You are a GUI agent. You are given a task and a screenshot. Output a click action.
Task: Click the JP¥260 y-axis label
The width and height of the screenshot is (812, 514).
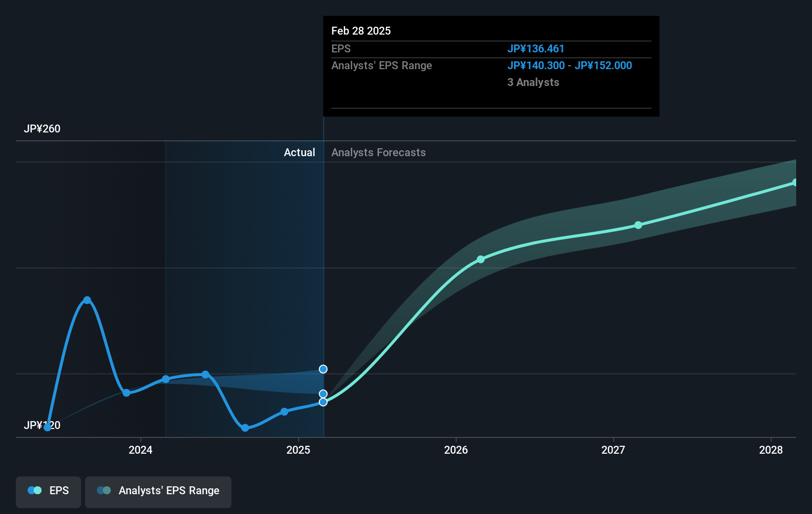[x=42, y=129]
